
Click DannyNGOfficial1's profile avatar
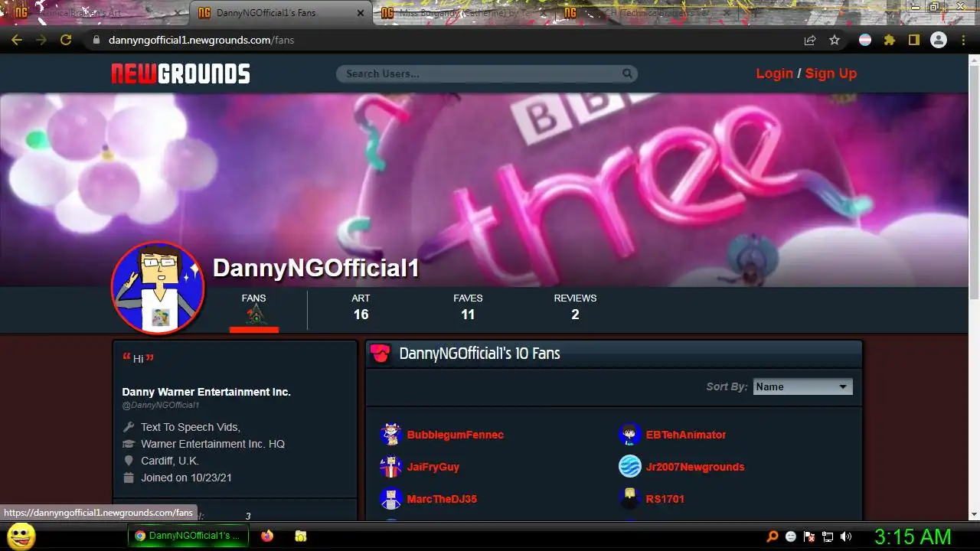tap(158, 288)
